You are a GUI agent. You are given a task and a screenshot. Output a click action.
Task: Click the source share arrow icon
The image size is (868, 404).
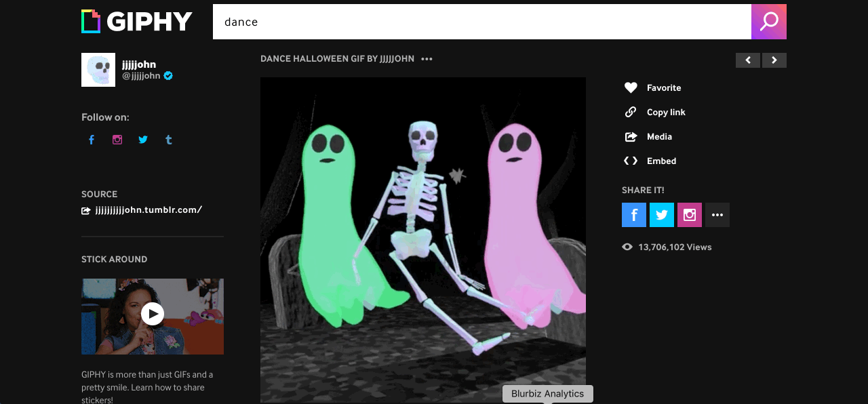86,210
